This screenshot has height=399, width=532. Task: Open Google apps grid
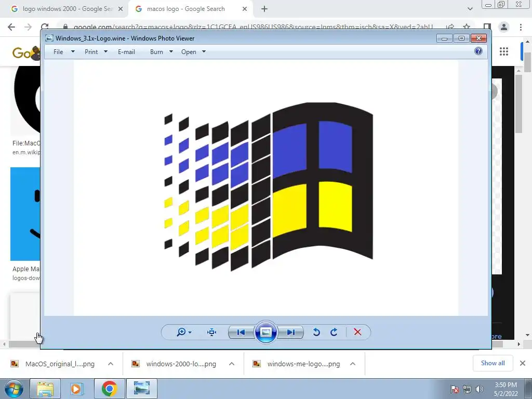tap(504, 51)
